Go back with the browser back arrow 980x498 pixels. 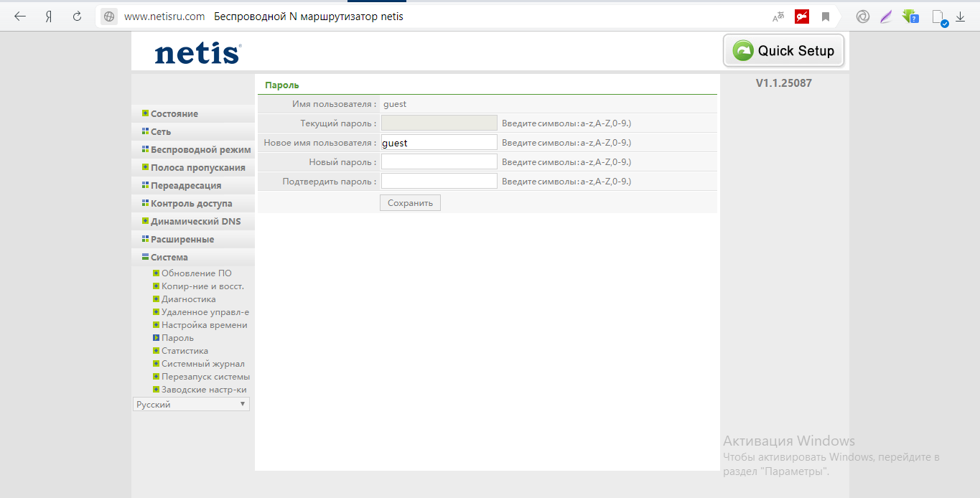click(20, 17)
